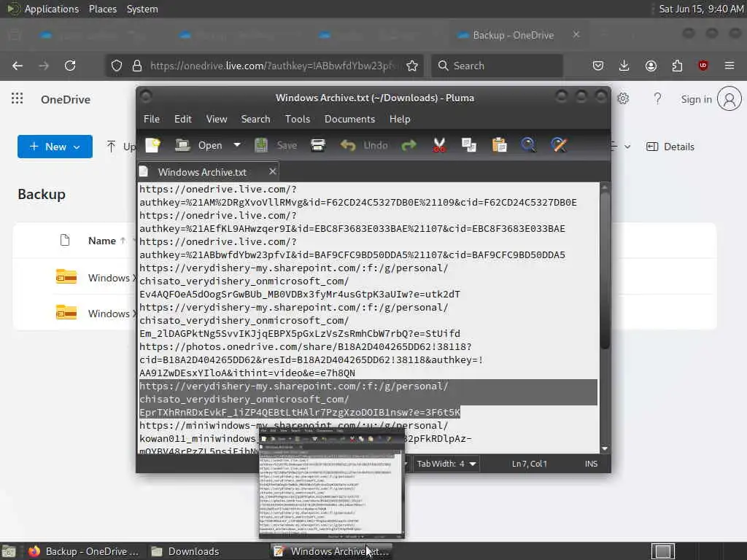747x560 pixels.
Task: Open a file with the Pluma Open button
Action: coord(198,145)
